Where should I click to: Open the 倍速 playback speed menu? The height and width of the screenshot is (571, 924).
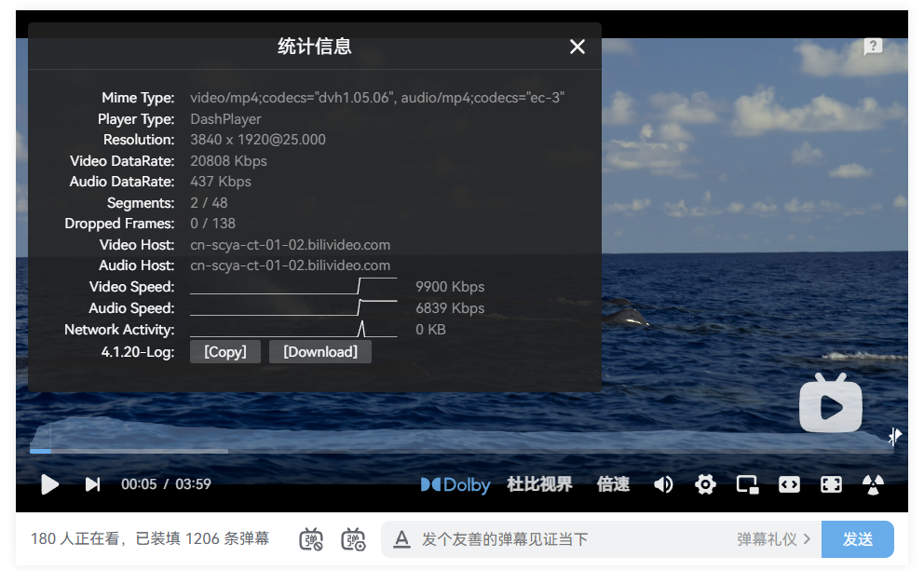pos(612,484)
